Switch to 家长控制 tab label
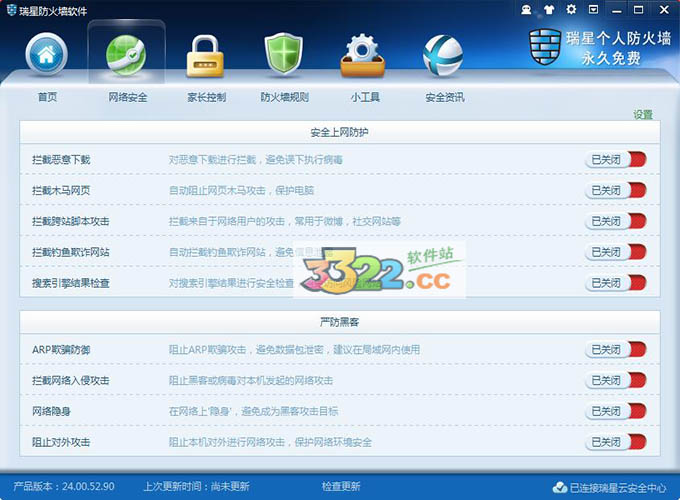 206,97
